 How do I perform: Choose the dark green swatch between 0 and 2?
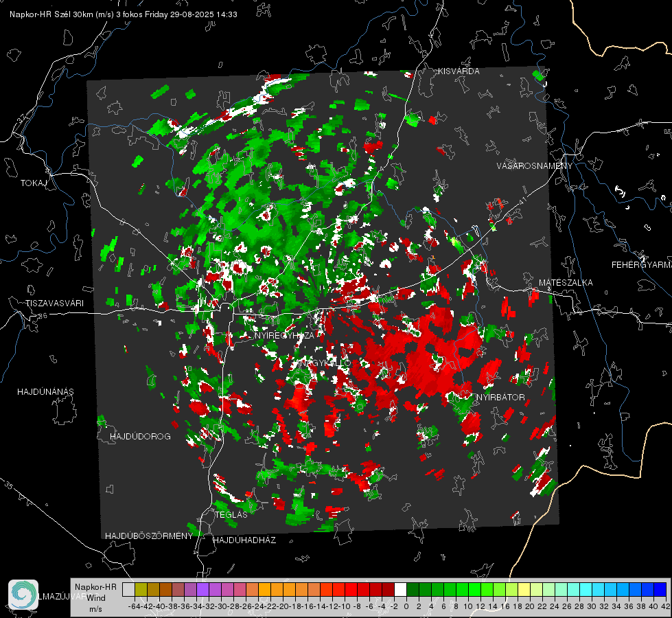(413, 589)
